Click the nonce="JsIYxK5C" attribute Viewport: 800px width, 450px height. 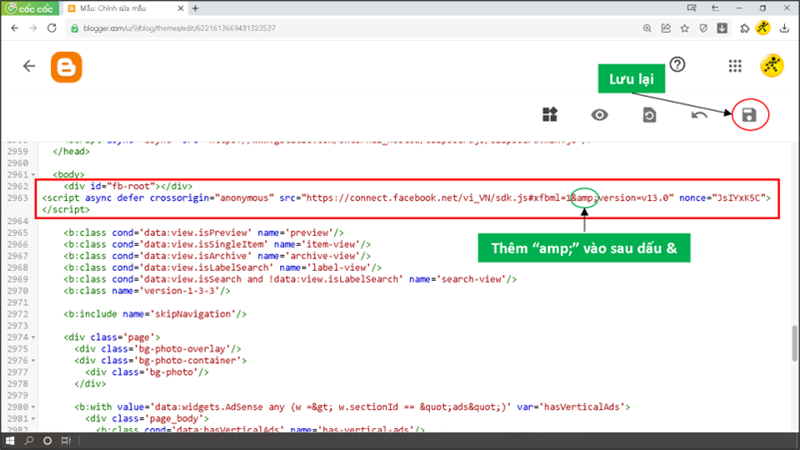[722, 198]
